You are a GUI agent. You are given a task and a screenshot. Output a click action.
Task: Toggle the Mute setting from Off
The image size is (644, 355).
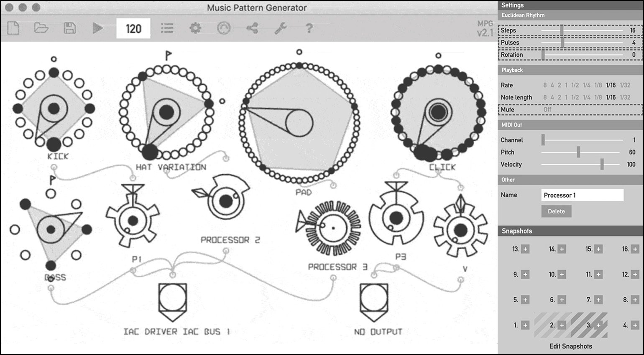tap(547, 109)
